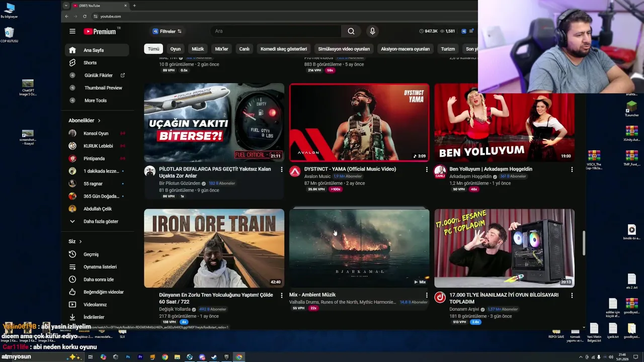Select the Turizm chip
The height and width of the screenshot is (362, 644).
pyautogui.click(x=448, y=49)
